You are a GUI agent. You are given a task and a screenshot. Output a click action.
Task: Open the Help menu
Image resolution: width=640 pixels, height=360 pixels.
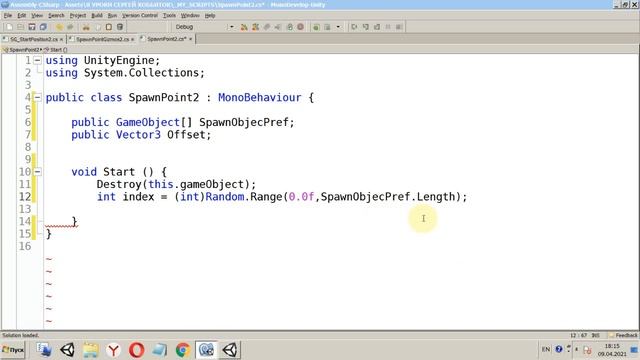[x=210, y=16]
